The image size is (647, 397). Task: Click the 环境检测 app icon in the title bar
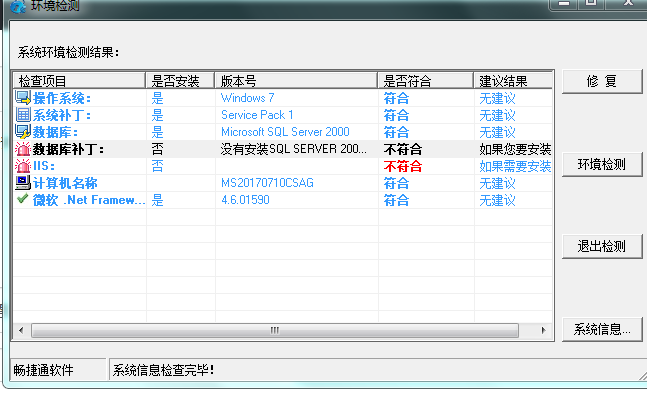tap(18, 6)
